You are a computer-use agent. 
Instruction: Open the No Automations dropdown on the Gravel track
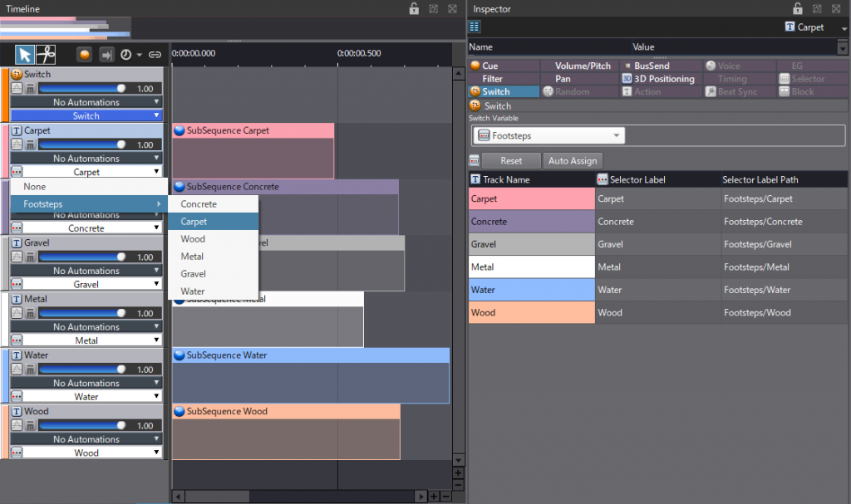click(86, 270)
